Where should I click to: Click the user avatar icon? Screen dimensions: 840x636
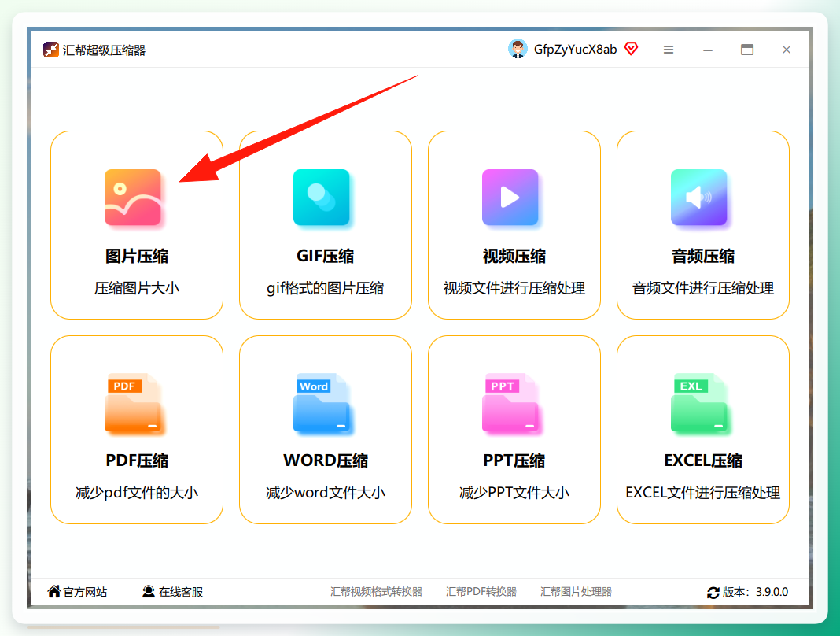pyautogui.click(x=518, y=50)
